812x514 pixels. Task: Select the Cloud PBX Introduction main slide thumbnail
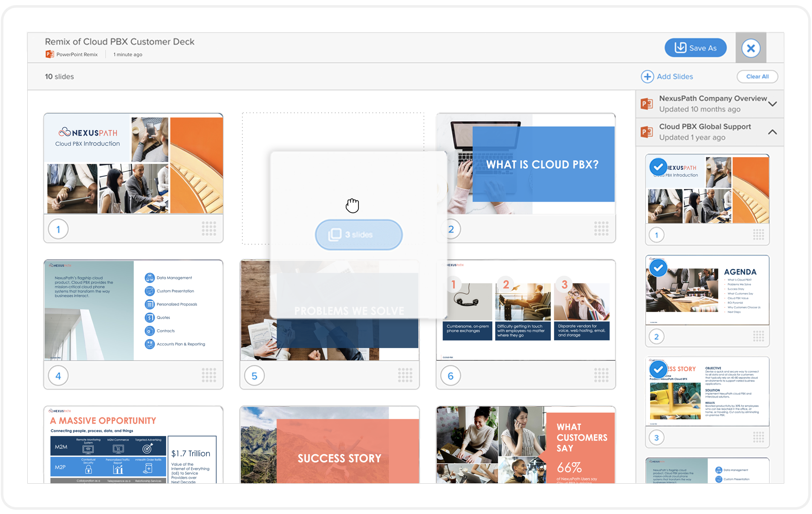tap(133, 164)
